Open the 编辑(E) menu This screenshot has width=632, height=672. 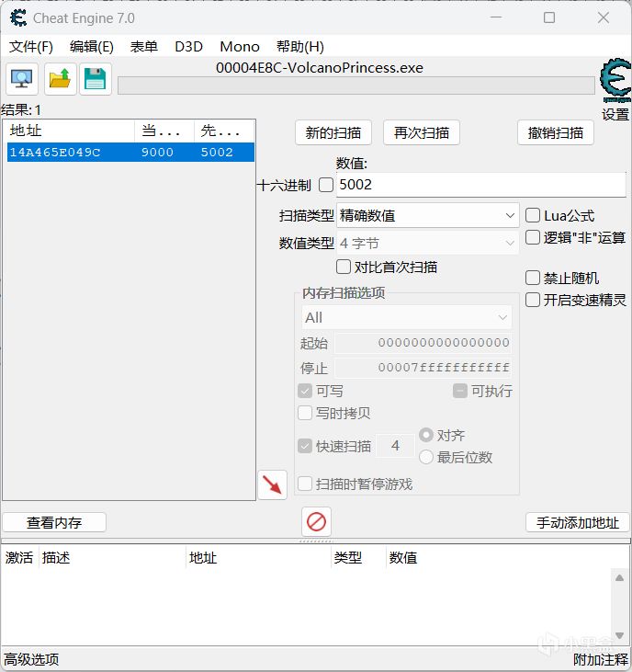point(92,46)
